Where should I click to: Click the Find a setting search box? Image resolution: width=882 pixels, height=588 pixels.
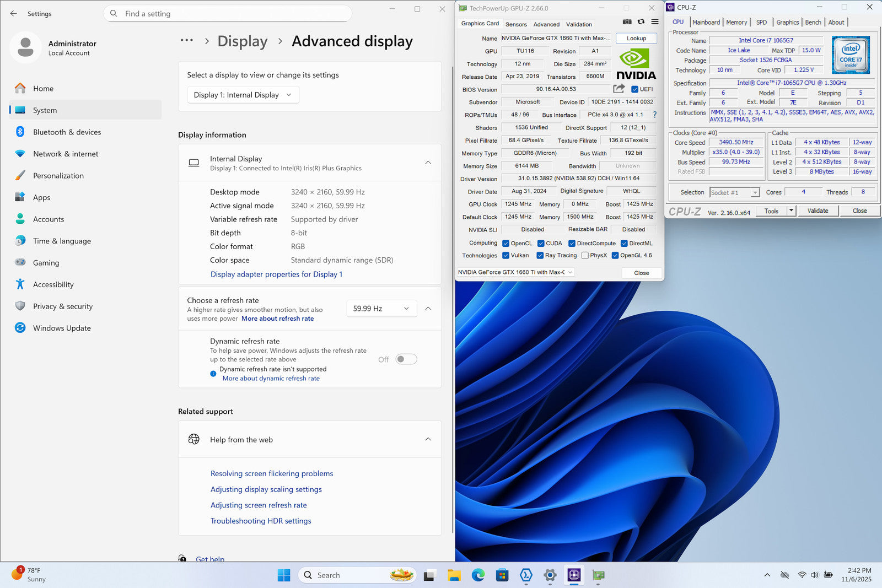coord(228,14)
